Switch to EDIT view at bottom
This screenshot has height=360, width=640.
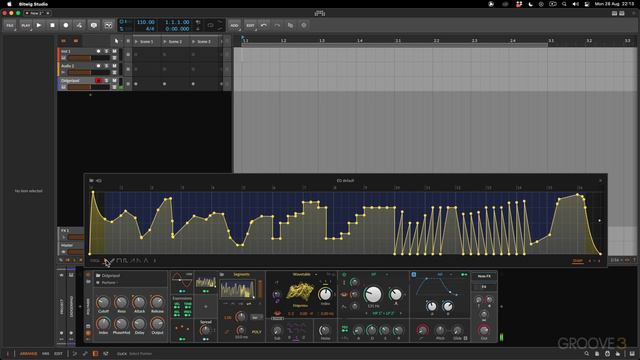click(x=58, y=354)
